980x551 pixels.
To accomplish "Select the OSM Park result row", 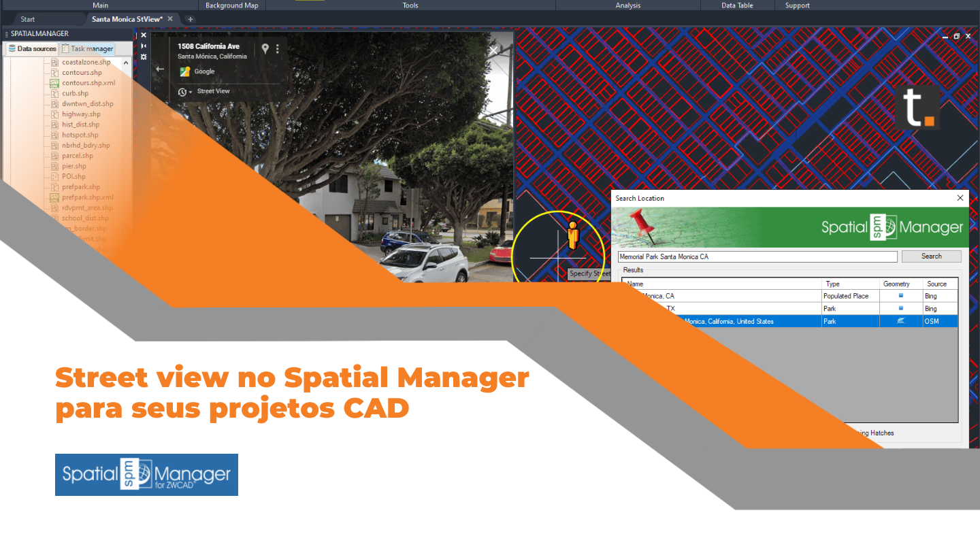I will coord(790,321).
